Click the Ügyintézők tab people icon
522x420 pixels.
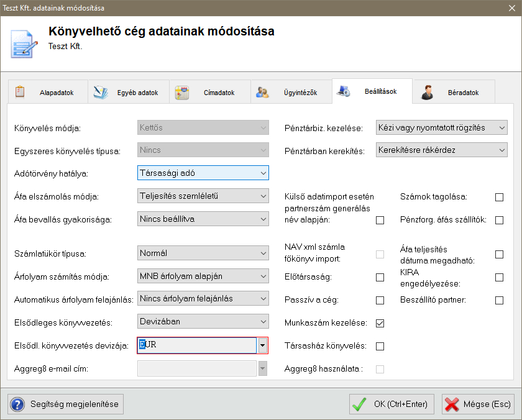(262, 93)
